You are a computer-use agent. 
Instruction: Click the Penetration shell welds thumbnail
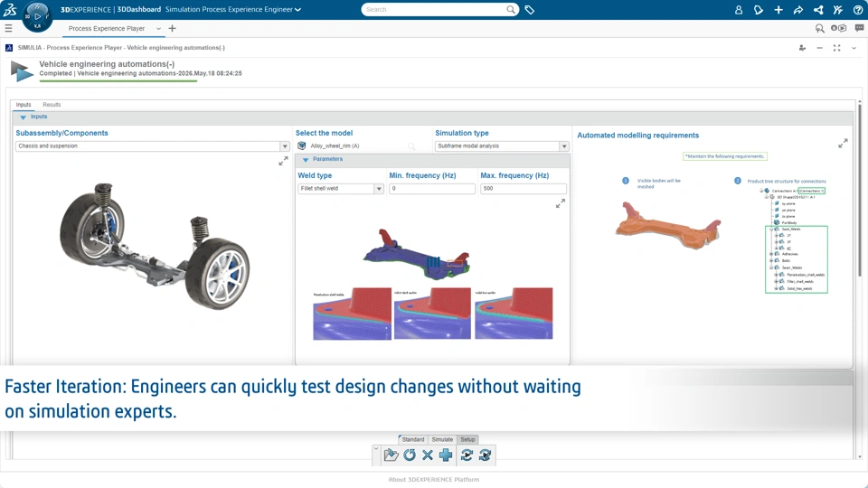click(x=352, y=314)
